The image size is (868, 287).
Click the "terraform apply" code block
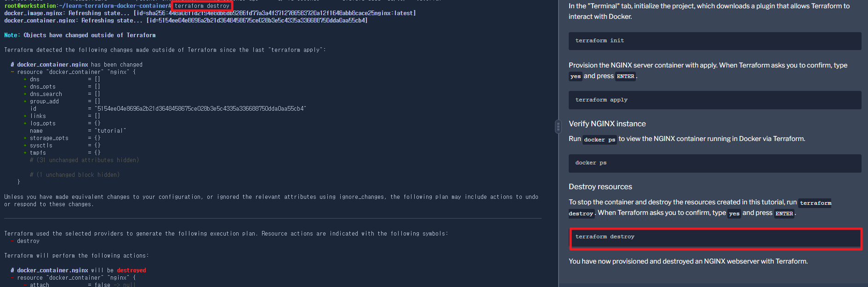tap(715, 100)
